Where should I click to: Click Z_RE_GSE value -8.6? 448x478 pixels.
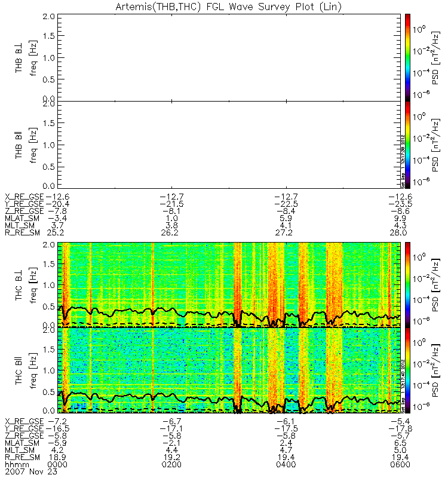pos(400,212)
